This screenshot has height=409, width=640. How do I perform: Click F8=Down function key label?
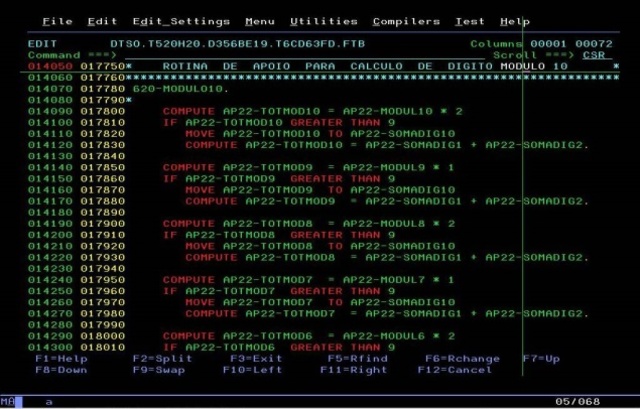click(x=61, y=370)
